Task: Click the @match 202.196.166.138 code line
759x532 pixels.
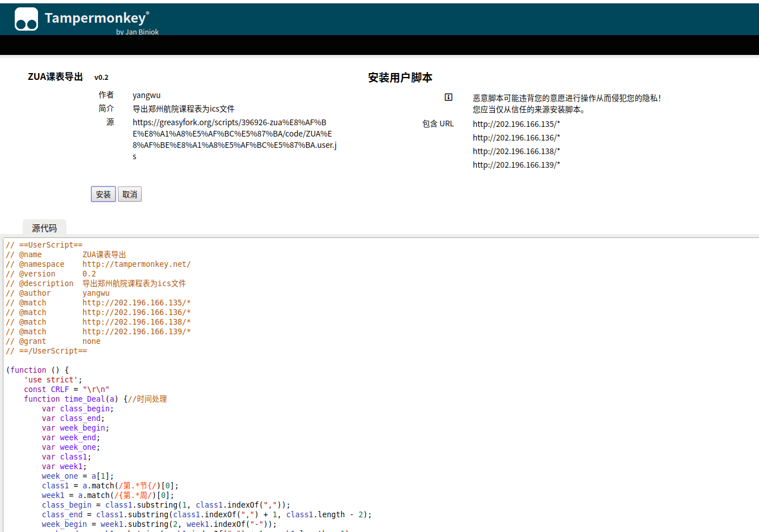Action: coord(98,322)
